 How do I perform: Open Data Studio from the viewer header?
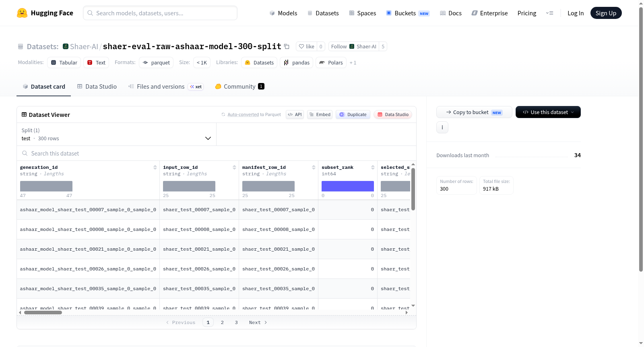[x=393, y=114]
